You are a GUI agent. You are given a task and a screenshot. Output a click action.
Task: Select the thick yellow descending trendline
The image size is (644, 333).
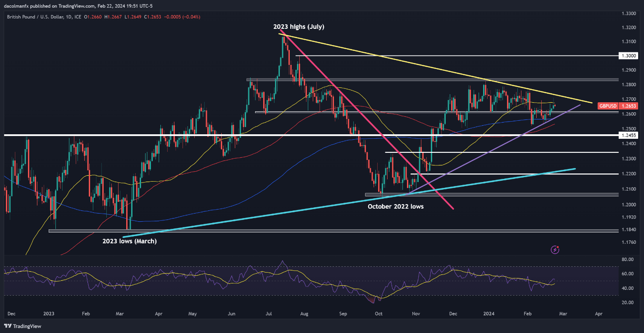point(435,68)
